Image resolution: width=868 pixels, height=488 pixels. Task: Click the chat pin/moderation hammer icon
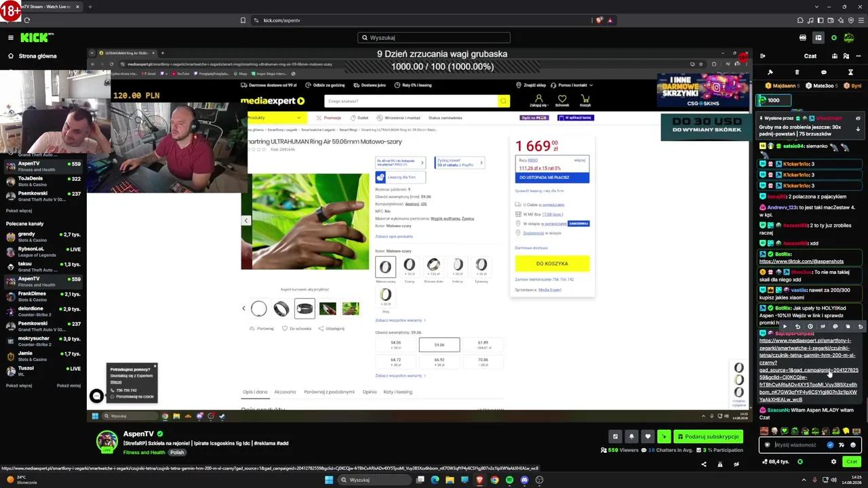tap(770, 72)
